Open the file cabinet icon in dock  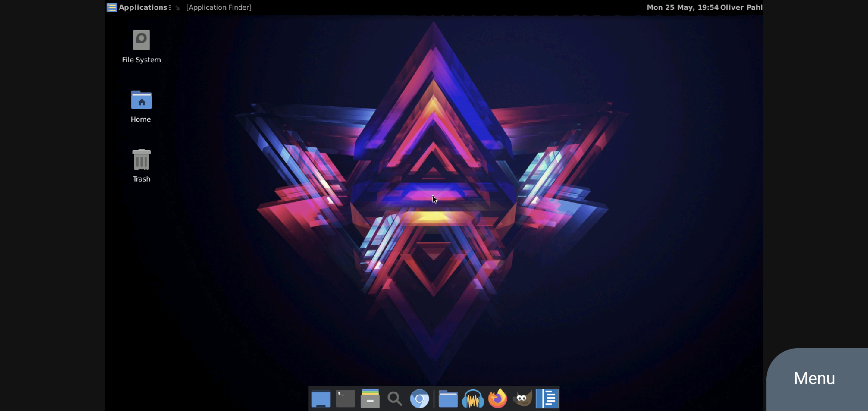pos(370,399)
